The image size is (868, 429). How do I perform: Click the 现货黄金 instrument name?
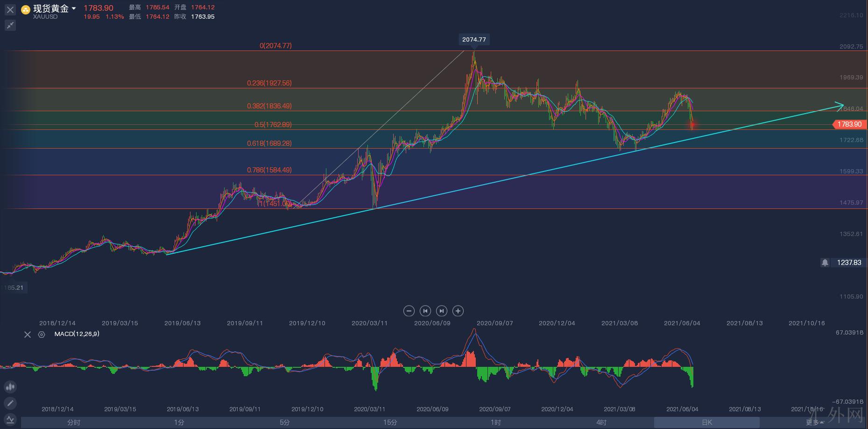(x=51, y=8)
